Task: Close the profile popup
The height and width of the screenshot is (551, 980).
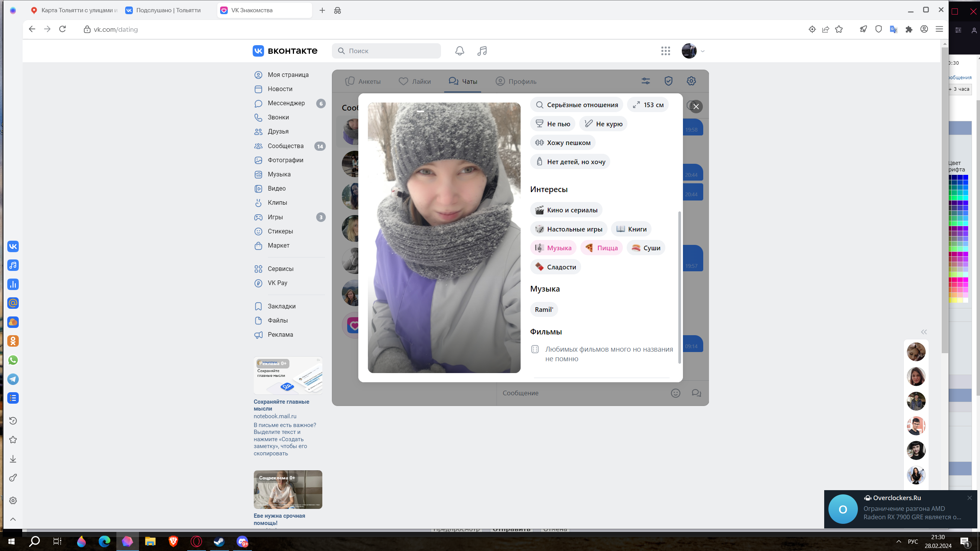Action: [x=696, y=106]
